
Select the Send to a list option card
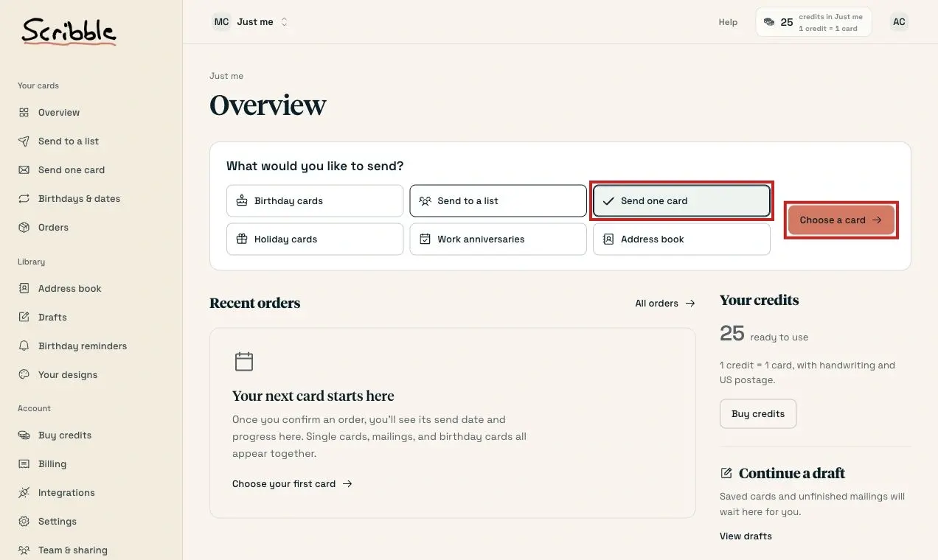(x=498, y=201)
